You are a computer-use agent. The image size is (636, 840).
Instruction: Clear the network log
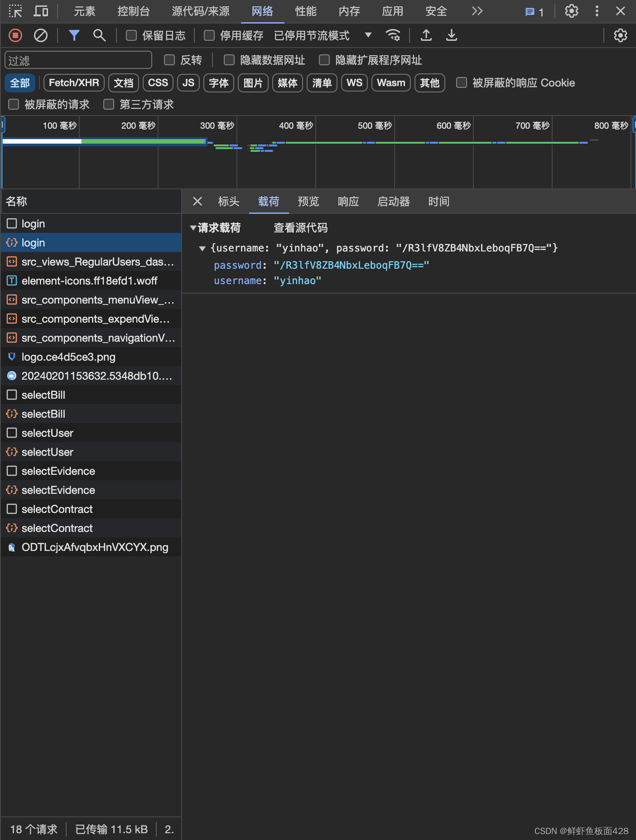pyautogui.click(x=41, y=35)
